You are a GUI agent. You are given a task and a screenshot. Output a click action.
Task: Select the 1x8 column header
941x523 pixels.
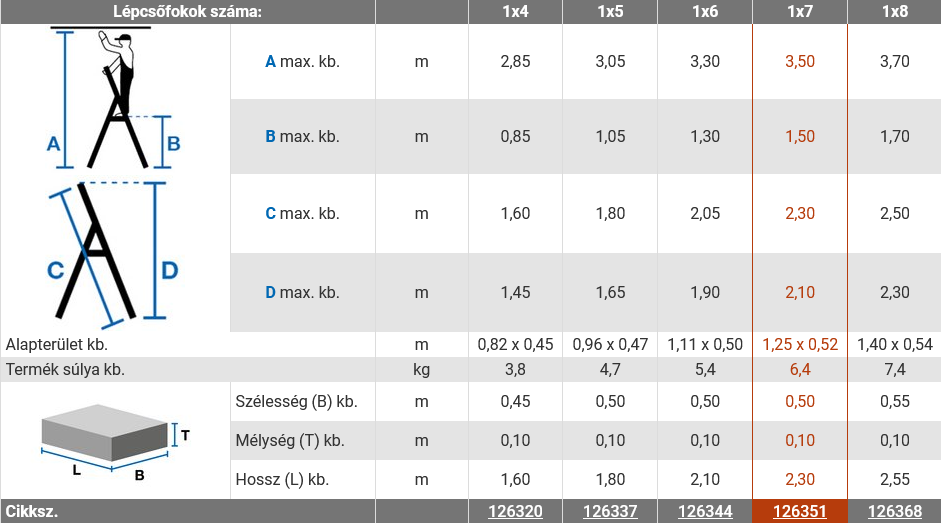coord(894,11)
